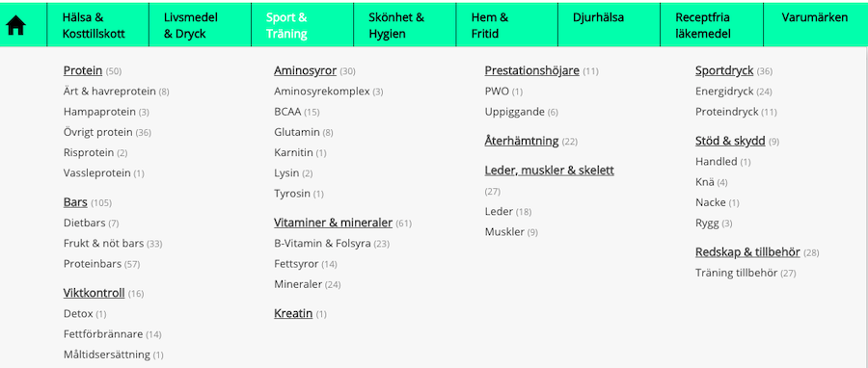
Task: Open the Proteinbars subcategory link
Action: coord(93,264)
